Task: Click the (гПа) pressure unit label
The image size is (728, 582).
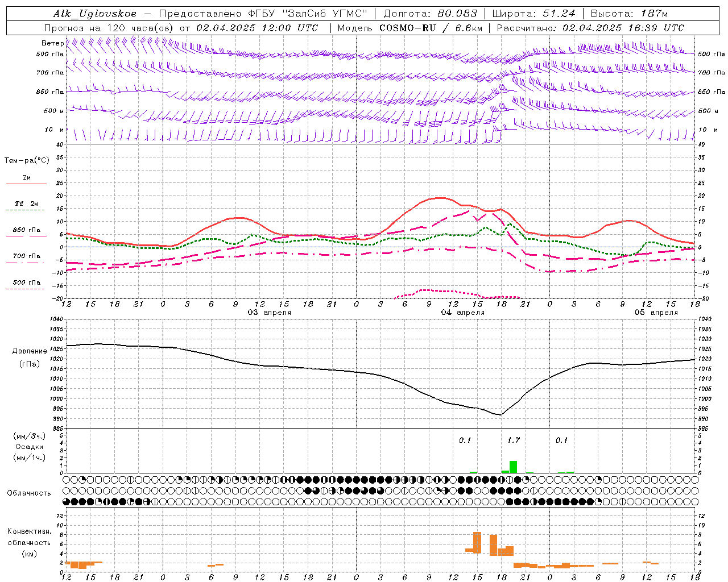Action: (x=30, y=364)
